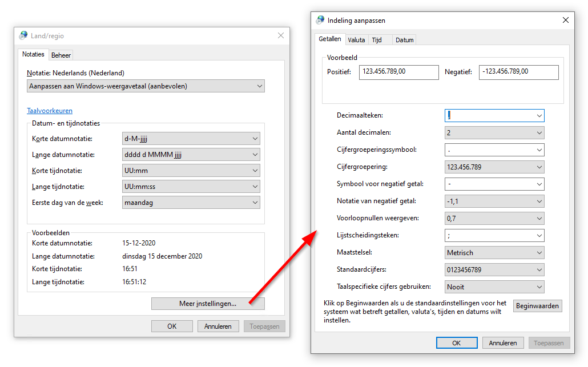Switch to the Beheer tab
Image resolution: width=588 pixels, height=367 pixels.
tap(61, 55)
